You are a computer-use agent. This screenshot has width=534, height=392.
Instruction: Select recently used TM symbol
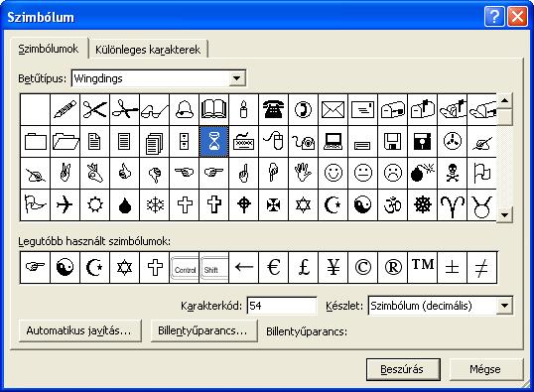[x=422, y=267]
